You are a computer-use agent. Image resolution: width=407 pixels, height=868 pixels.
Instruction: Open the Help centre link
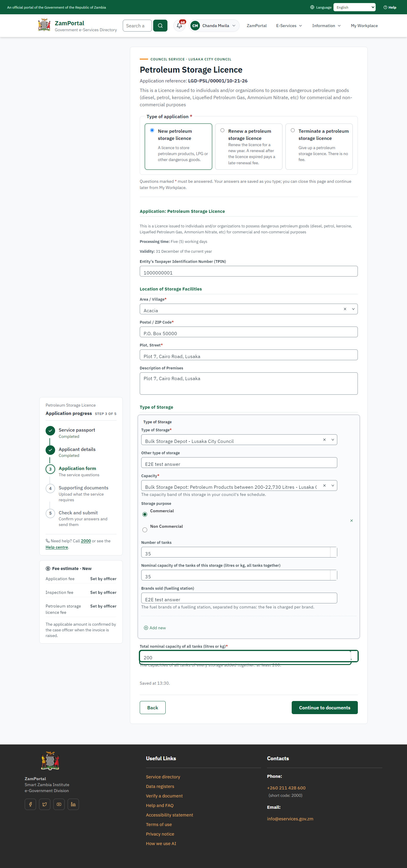coord(57,547)
